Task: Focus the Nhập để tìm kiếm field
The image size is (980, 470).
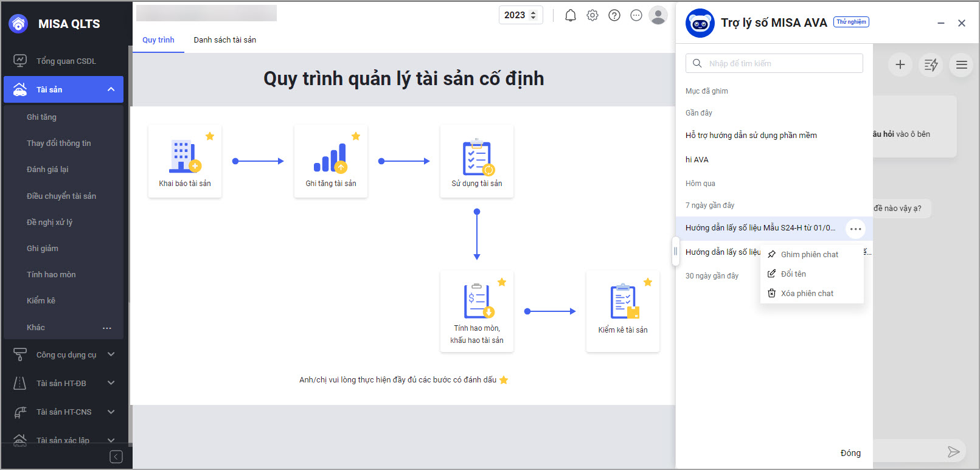Action: click(x=774, y=63)
